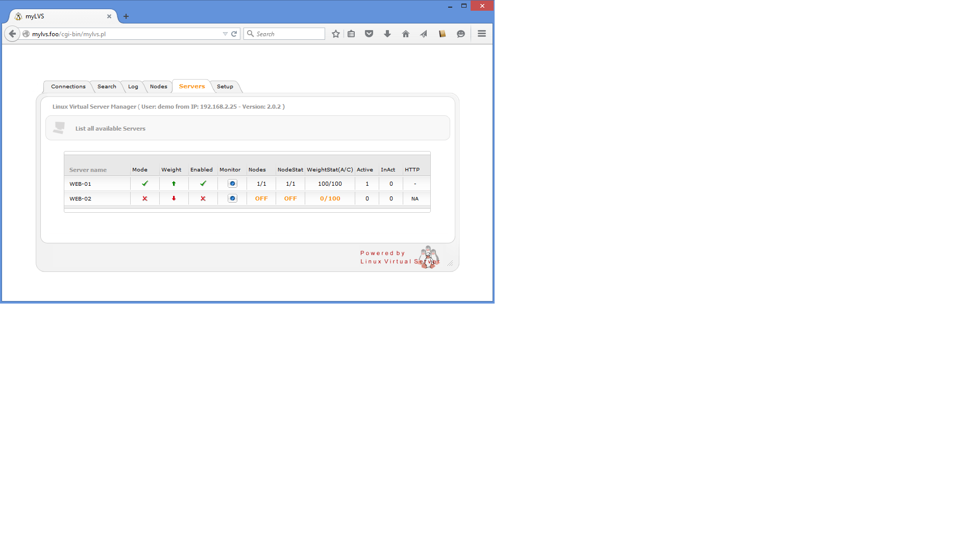Click WEB-01 green weight up arrow
980x551 pixels.
click(174, 184)
